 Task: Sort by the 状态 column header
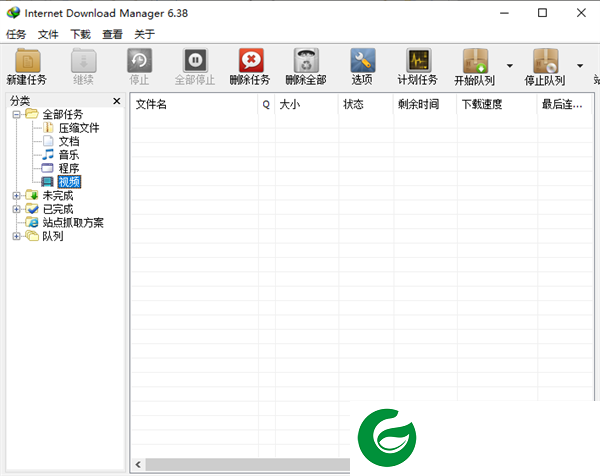(x=366, y=104)
